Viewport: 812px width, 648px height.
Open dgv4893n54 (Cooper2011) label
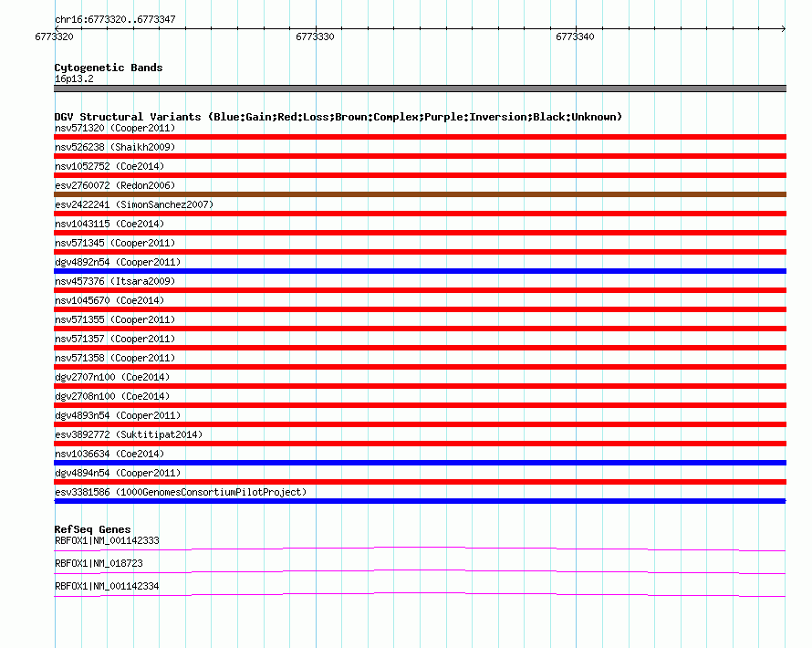[118, 415]
